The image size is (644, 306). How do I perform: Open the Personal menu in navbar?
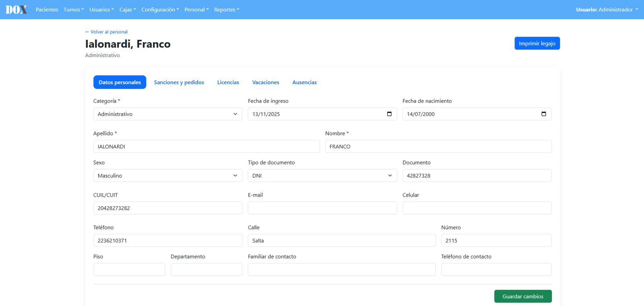(x=196, y=10)
